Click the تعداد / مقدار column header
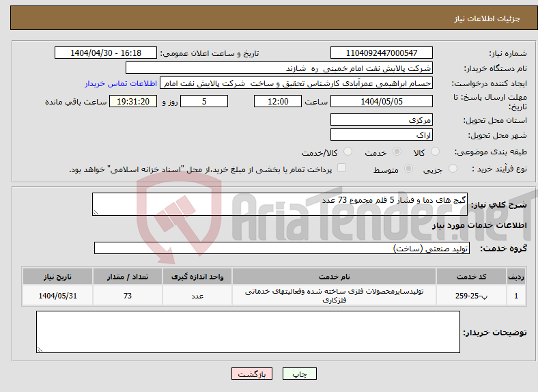This screenshot has width=538, height=392. 127,277
